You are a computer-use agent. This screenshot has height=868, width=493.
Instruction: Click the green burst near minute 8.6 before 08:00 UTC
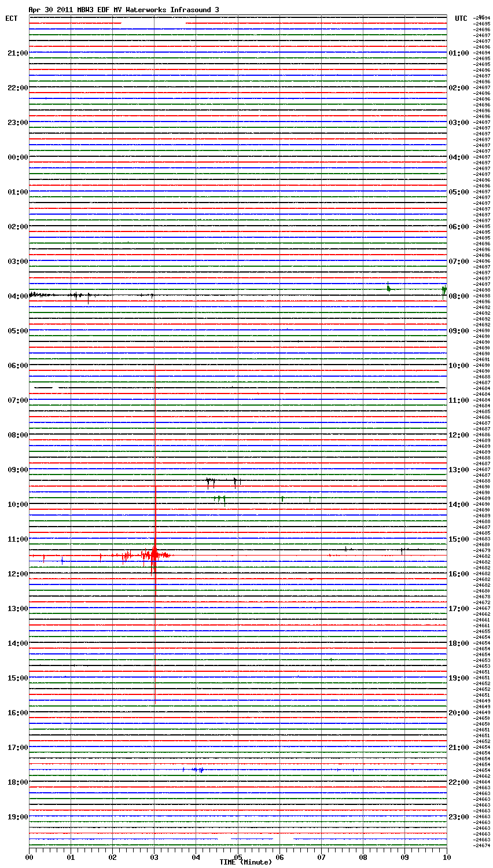tap(388, 288)
